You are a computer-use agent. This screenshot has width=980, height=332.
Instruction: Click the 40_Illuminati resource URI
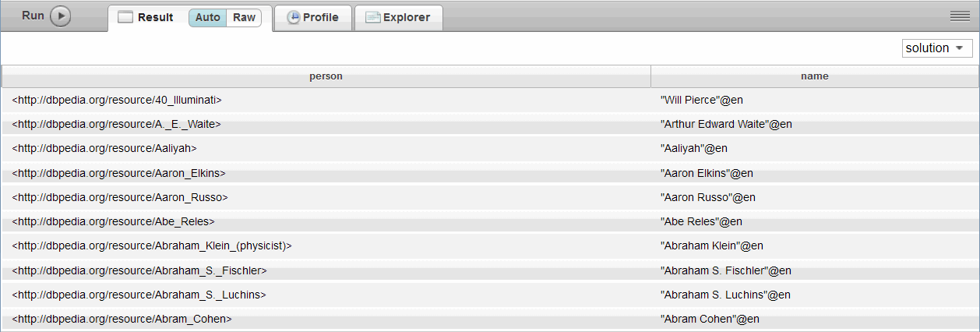pos(117,100)
